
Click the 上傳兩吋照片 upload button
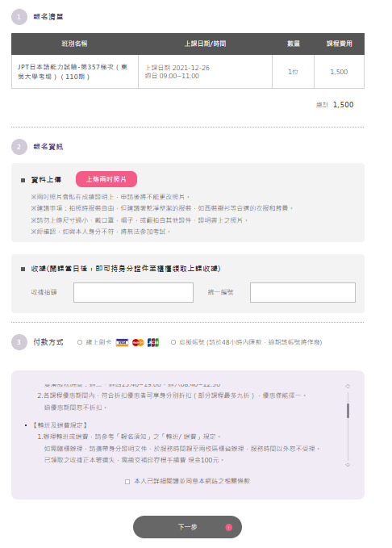(106, 179)
